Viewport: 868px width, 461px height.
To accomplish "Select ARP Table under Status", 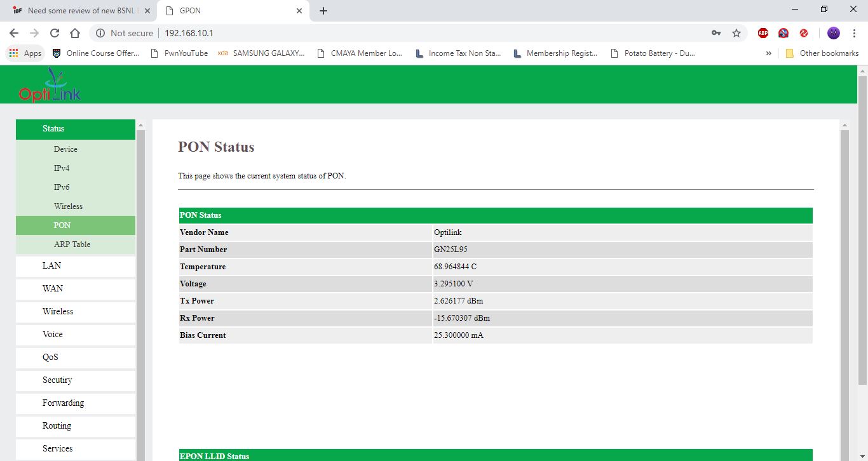I will point(76,244).
